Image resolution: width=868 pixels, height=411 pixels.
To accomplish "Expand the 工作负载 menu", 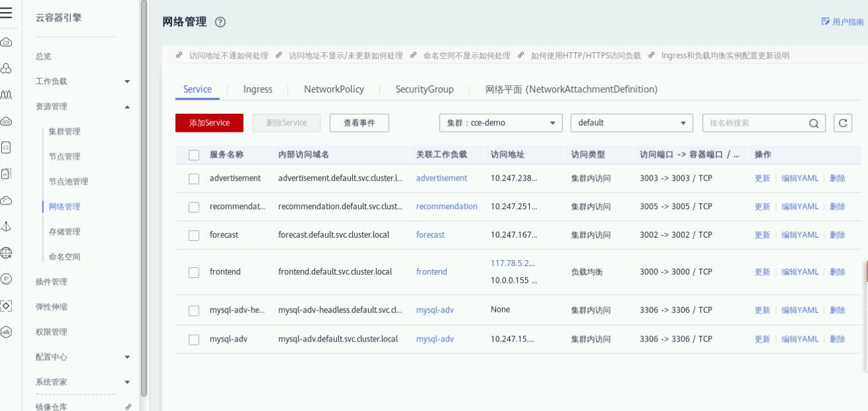I will pyautogui.click(x=127, y=82).
